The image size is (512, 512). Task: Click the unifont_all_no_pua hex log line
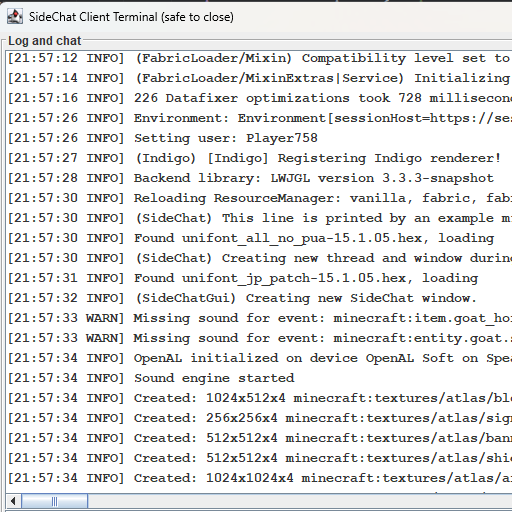click(x=251, y=238)
